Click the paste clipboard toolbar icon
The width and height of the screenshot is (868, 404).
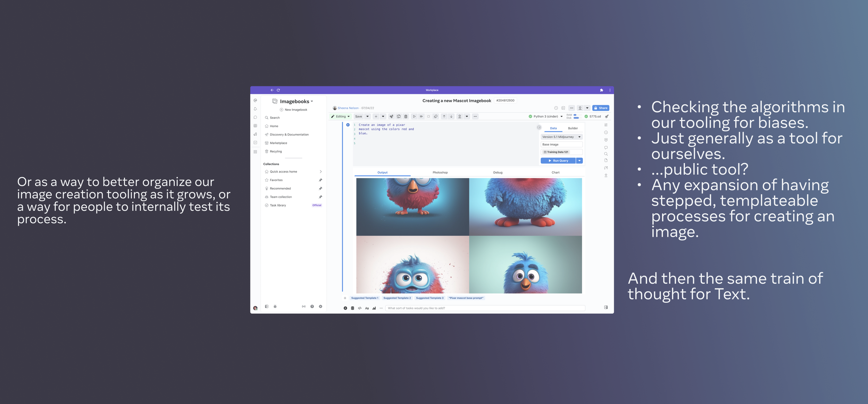[x=406, y=117]
